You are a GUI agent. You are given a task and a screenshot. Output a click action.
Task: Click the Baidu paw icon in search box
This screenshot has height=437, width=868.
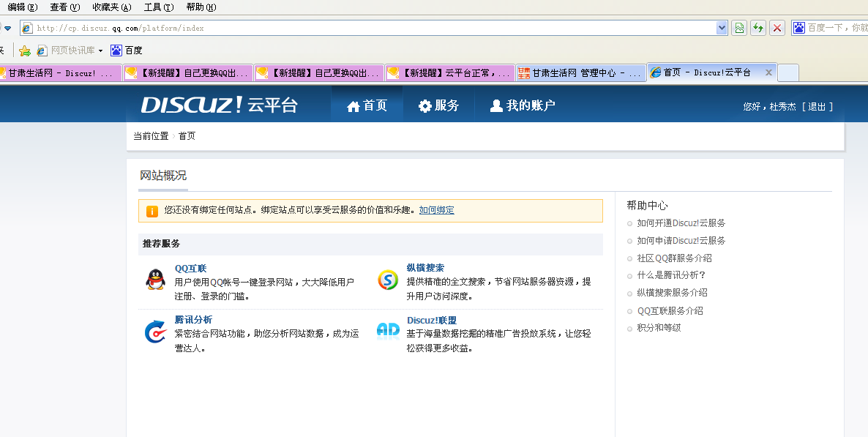point(798,28)
